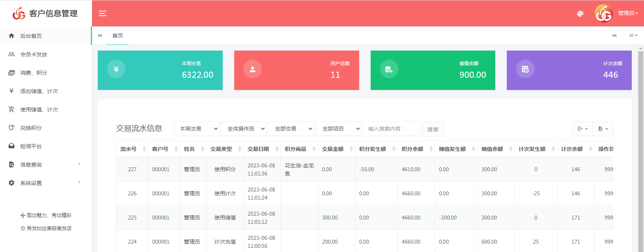Screen dimensions: 644x252
Task: Click the card icon beside 消费、积分
Action: click(11, 72)
